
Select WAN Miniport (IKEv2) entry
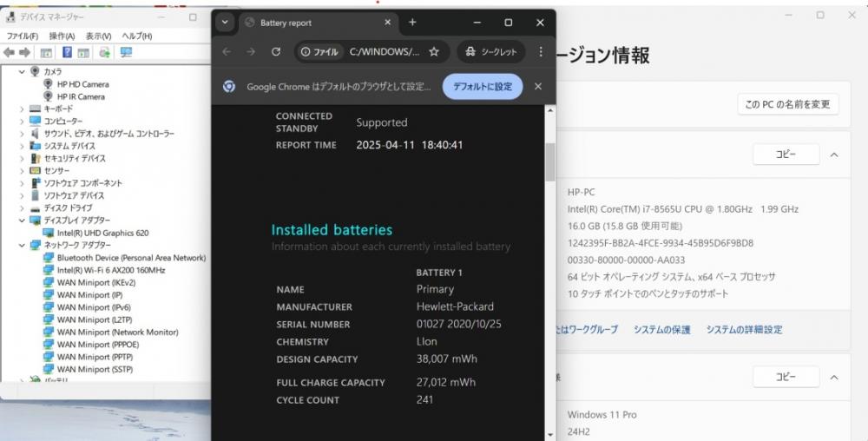point(96,282)
